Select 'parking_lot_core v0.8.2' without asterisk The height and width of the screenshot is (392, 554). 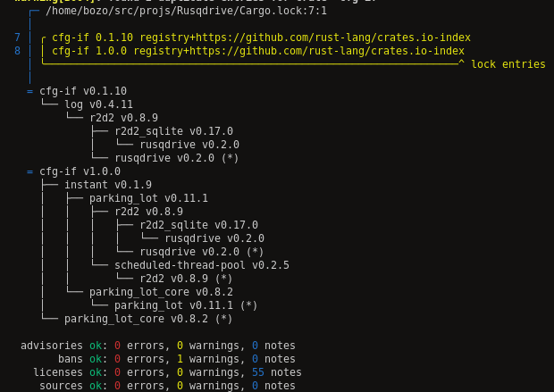161,292
